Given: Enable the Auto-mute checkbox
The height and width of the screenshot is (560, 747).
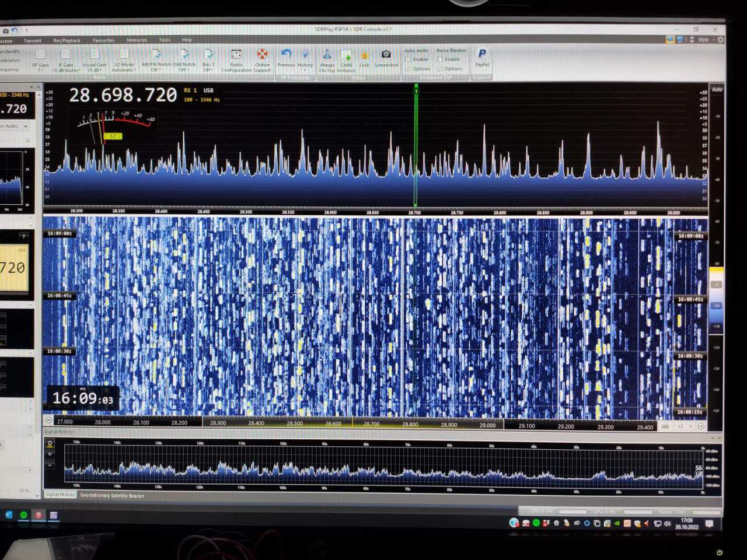Looking at the screenshot, I should (408, 60).
